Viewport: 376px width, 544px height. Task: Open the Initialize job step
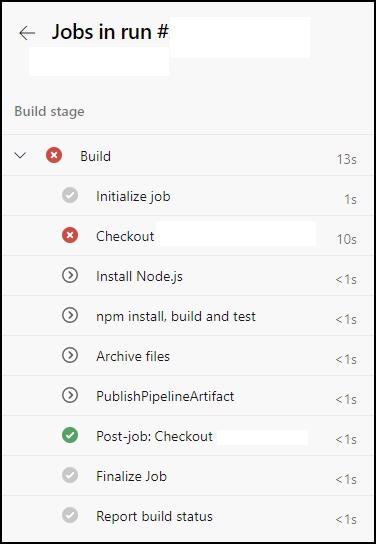click(x=188, y=196)
